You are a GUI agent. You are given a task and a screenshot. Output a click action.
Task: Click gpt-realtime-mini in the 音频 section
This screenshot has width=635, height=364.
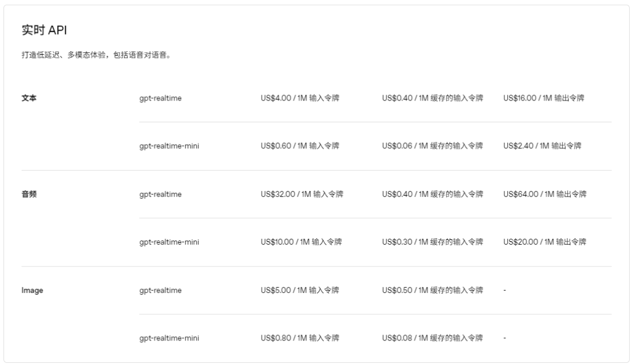pyautogui.click(x=169, y=242)
